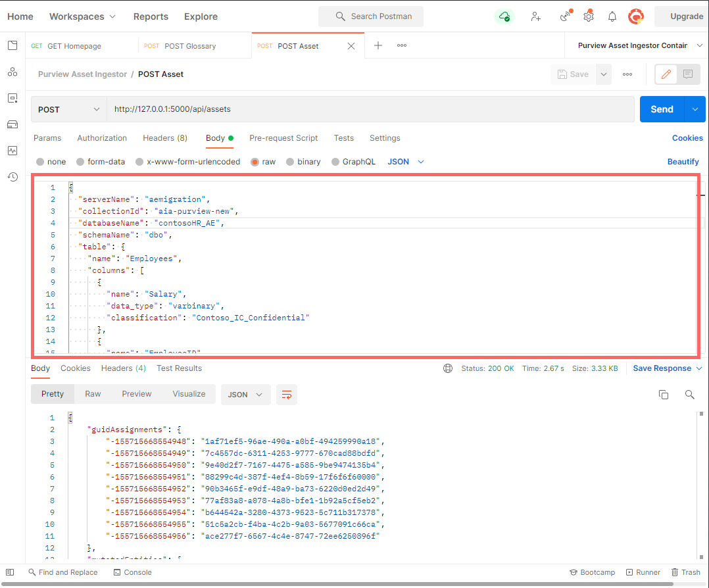Open APIs icon in left sidebar
The image size is (709, 588).
click(x=12, y=72)
